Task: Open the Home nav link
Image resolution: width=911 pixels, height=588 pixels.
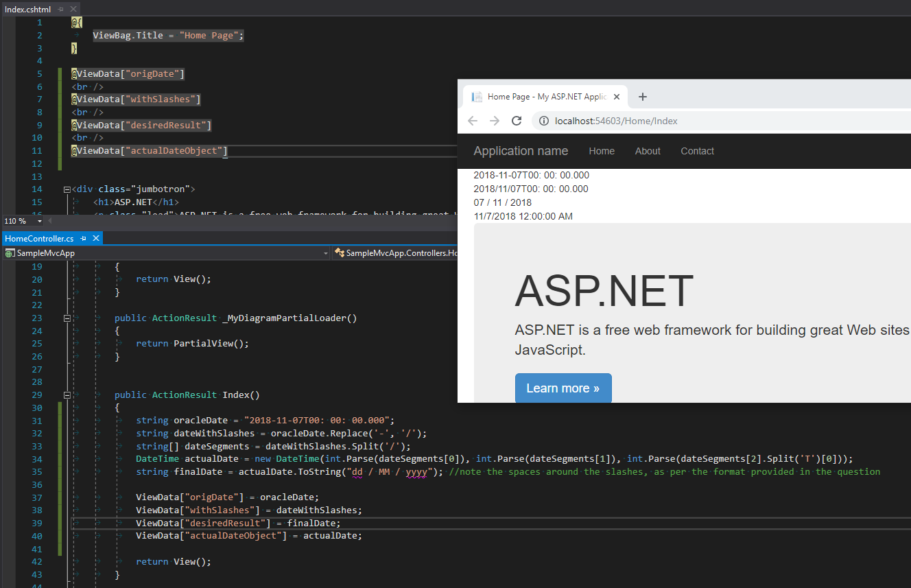Action: pos(602,151)
